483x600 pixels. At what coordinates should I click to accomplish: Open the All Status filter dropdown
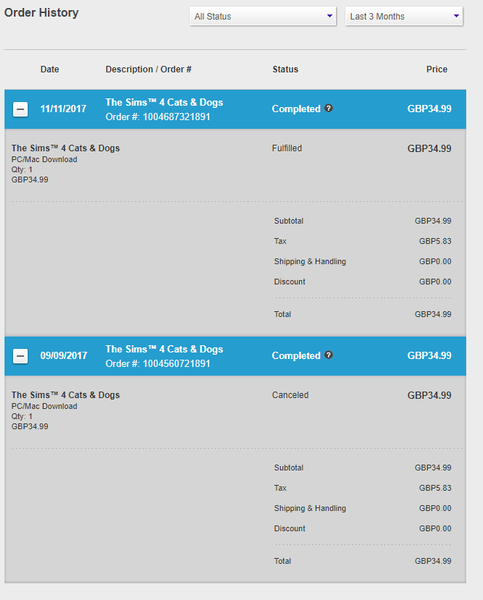point(263,16)
